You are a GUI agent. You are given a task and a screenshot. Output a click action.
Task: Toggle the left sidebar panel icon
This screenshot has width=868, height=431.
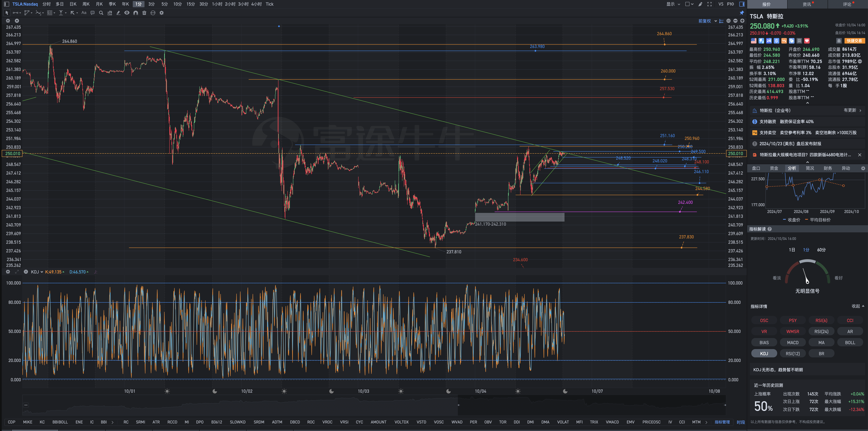tap(6, 4)
